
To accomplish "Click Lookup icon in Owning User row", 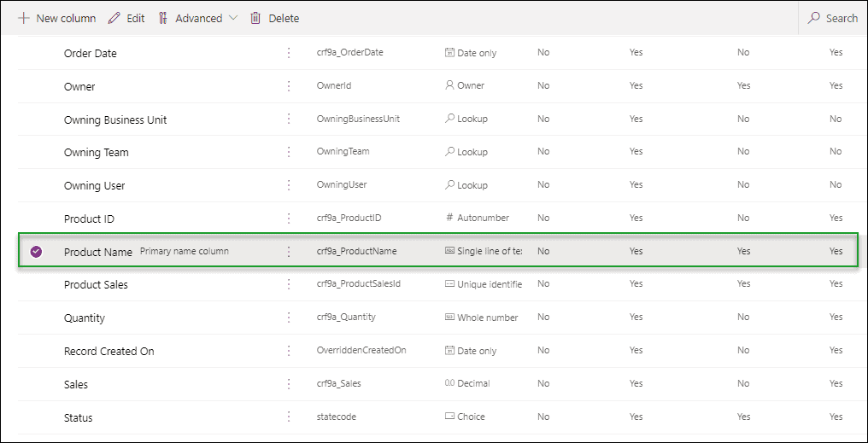I will point(449,184).
